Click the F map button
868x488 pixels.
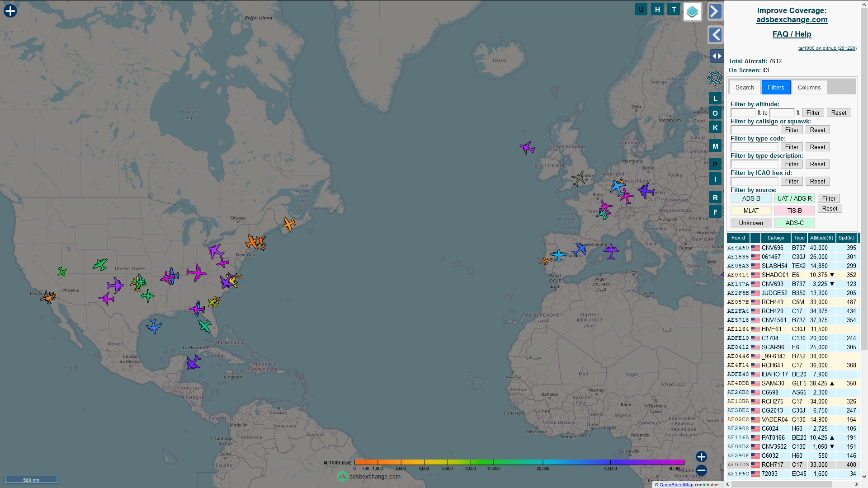pos(715,212)
